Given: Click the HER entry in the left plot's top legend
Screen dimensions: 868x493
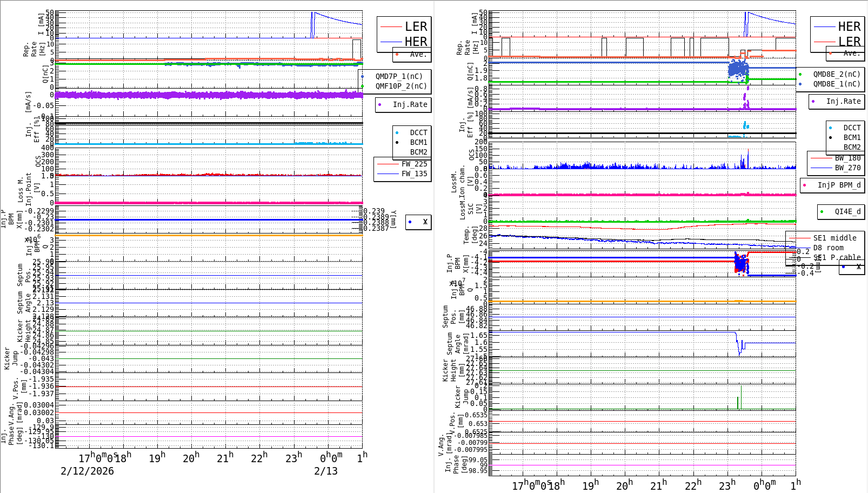Looking at the screenshot, I should tap(416, 42).
